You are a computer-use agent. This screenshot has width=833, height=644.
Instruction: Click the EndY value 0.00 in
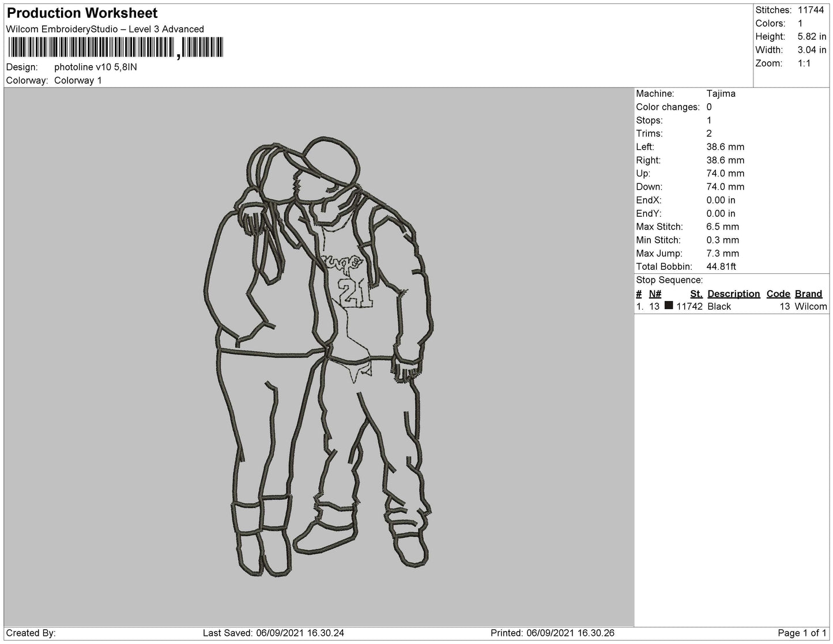click(x=721, y=213)
